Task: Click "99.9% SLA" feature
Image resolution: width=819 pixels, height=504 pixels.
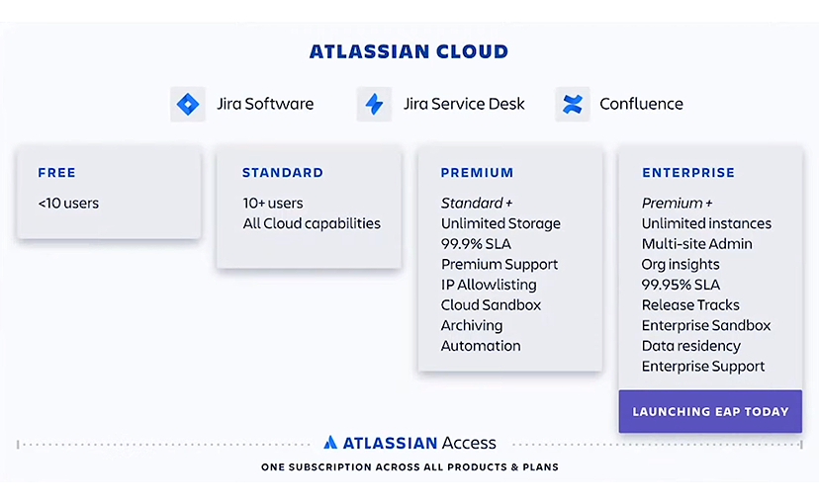Action: click(x=476, y=244)
